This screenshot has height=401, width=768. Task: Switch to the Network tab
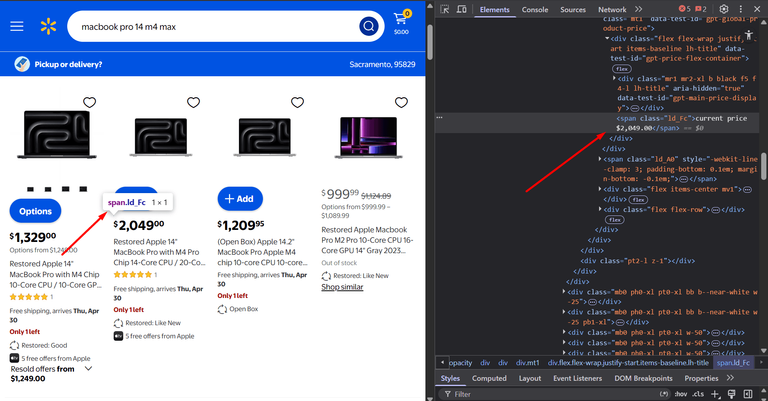click(x=612, y=9)
